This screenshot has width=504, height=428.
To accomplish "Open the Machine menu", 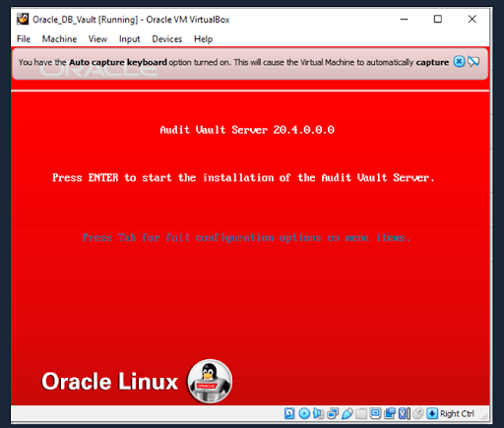I will [x=59, y=39].
